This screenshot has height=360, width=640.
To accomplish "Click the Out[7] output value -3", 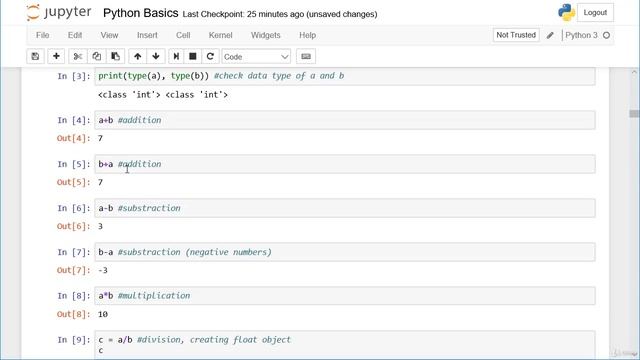I will 103,270.
